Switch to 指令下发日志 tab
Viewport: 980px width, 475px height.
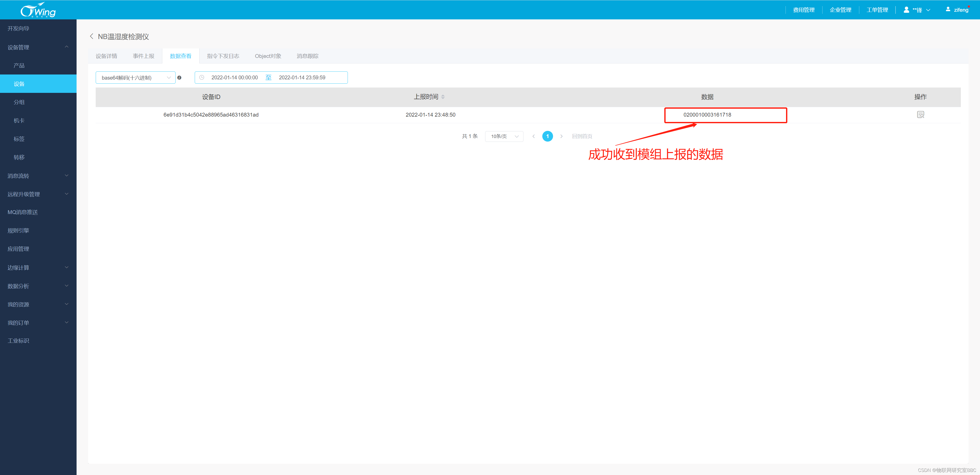(x=223, y=56)
